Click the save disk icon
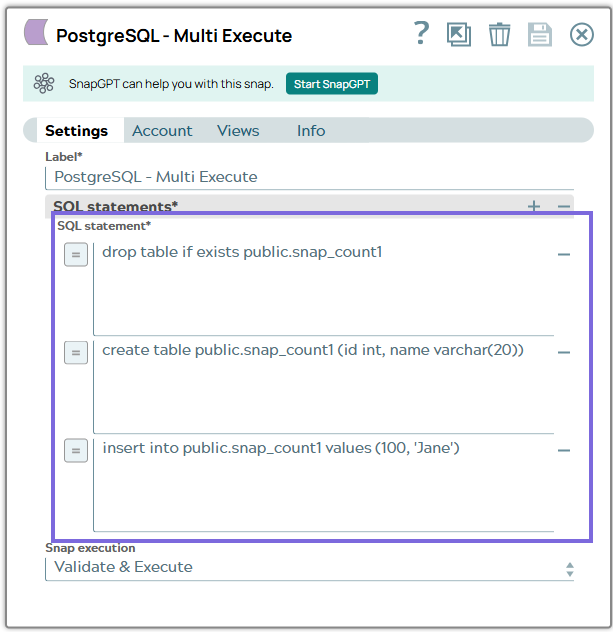This screenshot has height=632, width=613. pyautogui.click(x=540, y=35)
